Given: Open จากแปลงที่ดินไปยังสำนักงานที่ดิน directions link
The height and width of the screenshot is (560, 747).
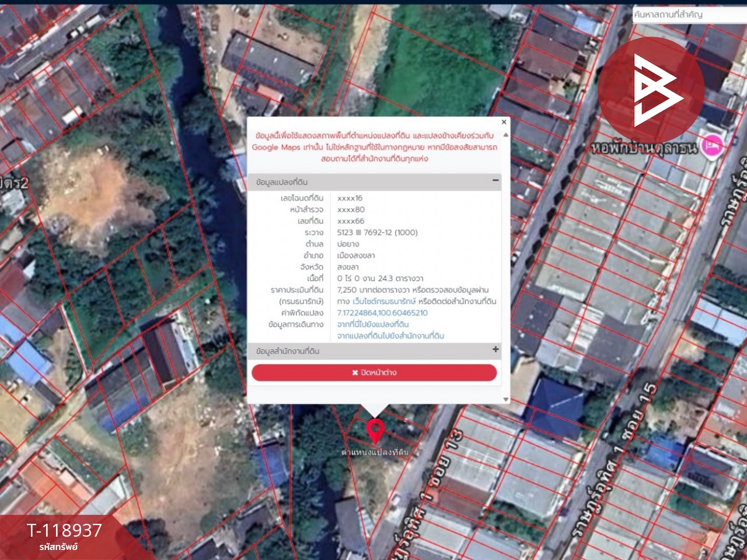Looking at the screenshot, I should click(x=390, y=336).
